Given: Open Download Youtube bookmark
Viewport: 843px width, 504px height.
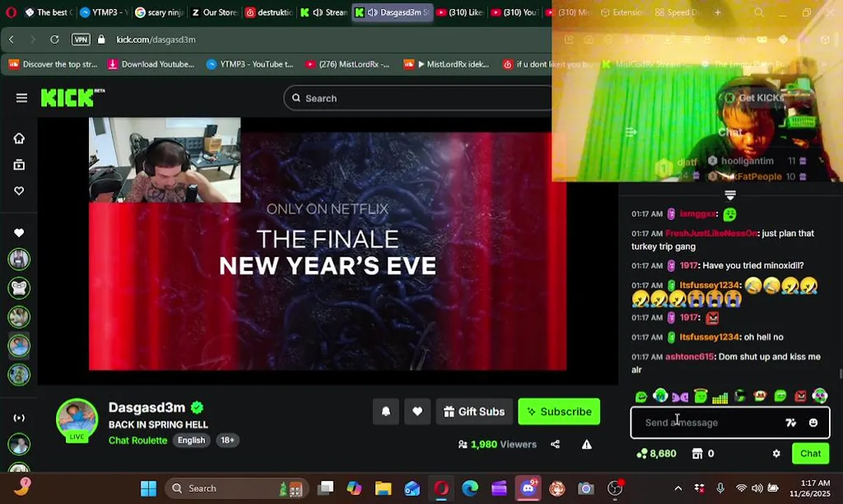Looking at the screenshot, I should point(151,64).
